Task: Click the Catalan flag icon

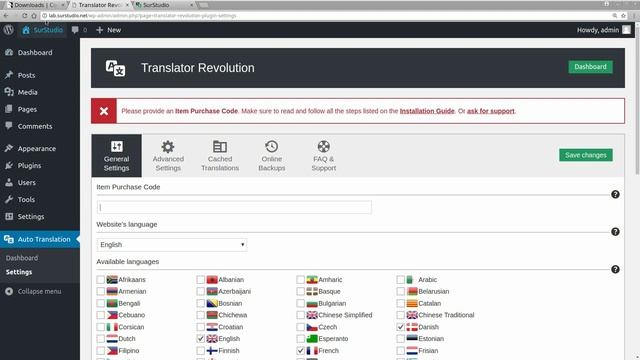Action: click(412, 303)
